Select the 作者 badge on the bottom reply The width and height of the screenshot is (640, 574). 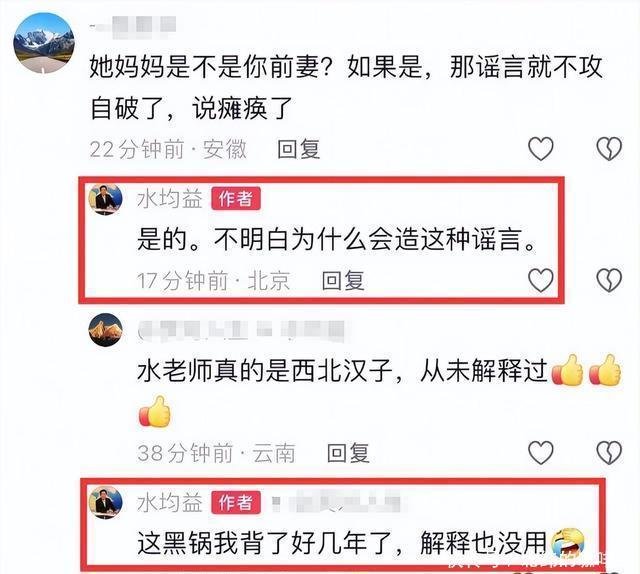(236, 502)
